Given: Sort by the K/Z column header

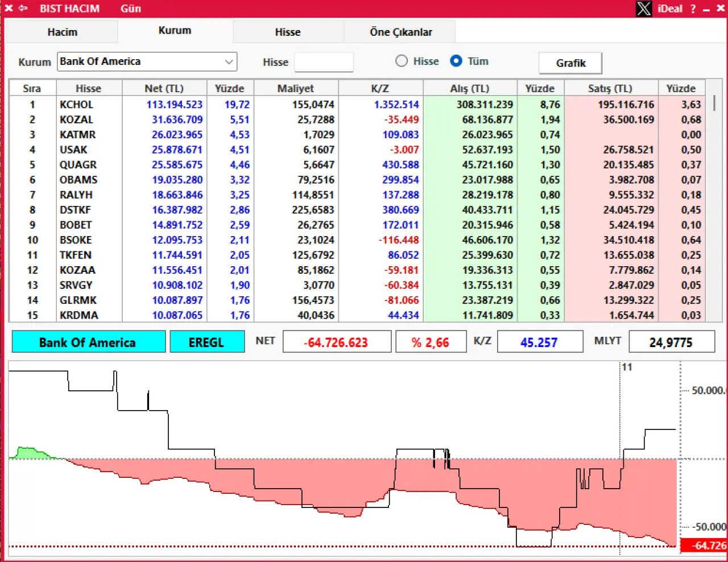Looking at the screenshot, I should (x=380, y=88).
